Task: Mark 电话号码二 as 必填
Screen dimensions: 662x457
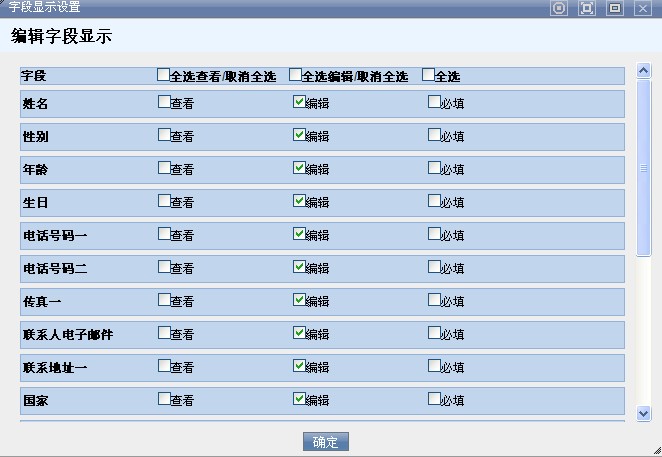Action: point(433,267)
